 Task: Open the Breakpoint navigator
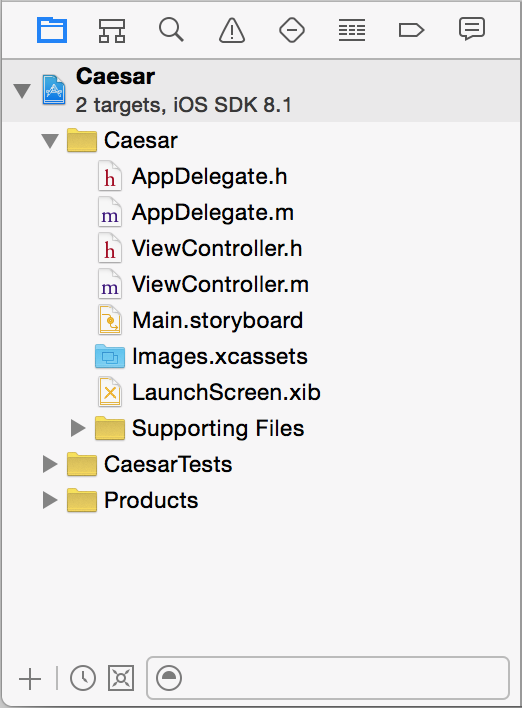point(411,30)
